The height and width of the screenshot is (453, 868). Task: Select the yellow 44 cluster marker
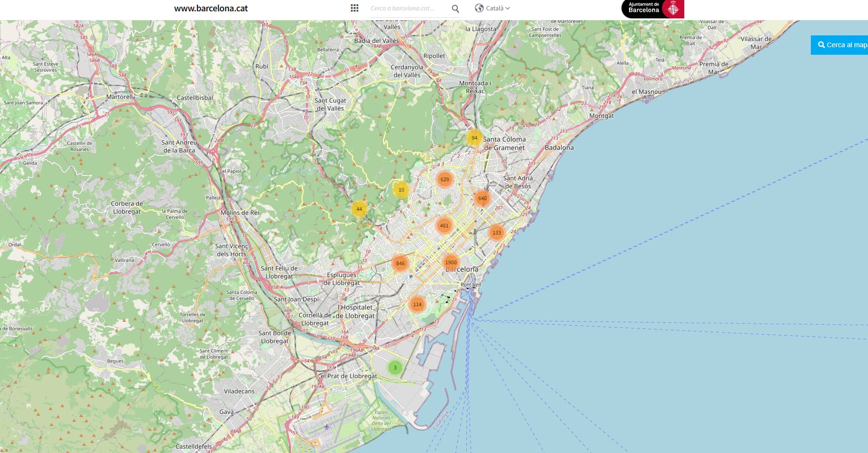pyautogui.click(x=359, y=209)
